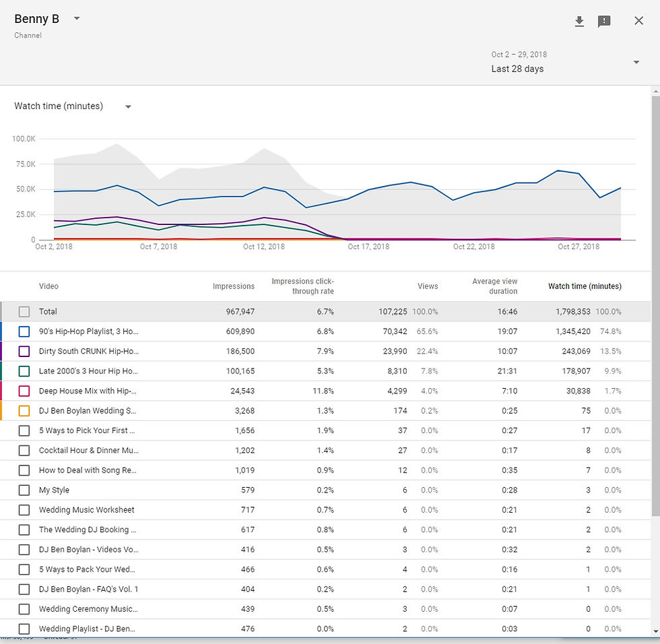This screenshot has width=660, height=644.
Task: Sort by Watch time (minutes) column header
Action: point(585,286)
